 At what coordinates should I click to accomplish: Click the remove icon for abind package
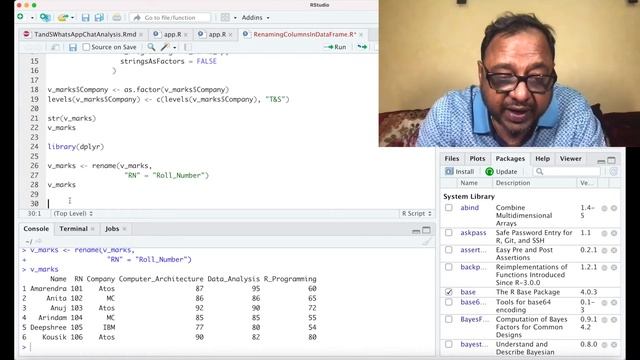click(x=614, y=208)
